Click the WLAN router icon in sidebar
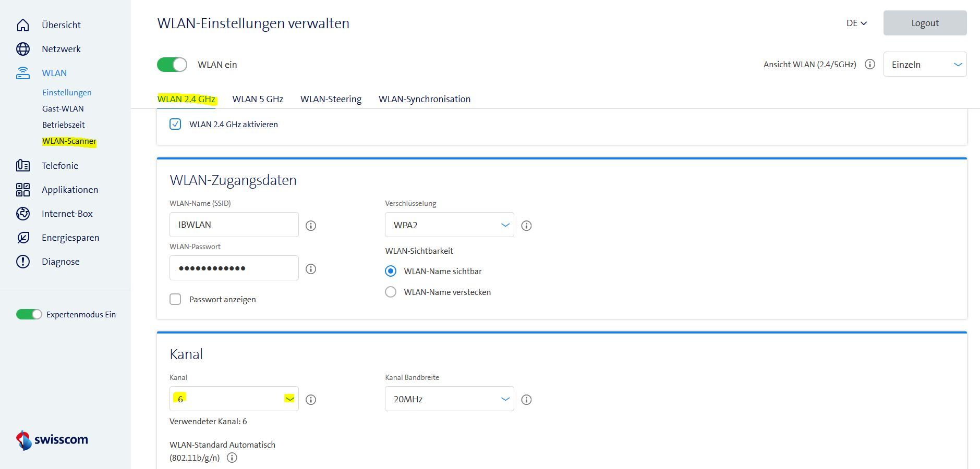The height and width of the screenshot is (469, 980). click(x=23, y=73)
